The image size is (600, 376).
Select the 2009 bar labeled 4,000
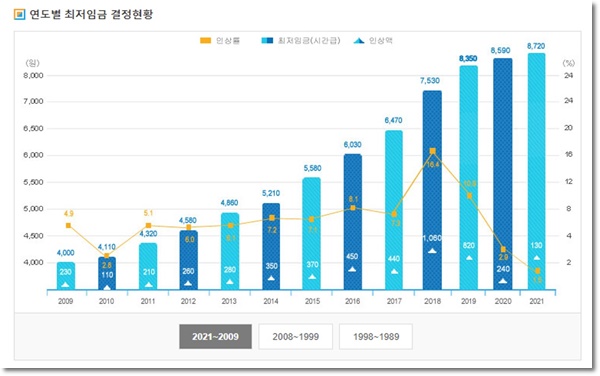65,276
